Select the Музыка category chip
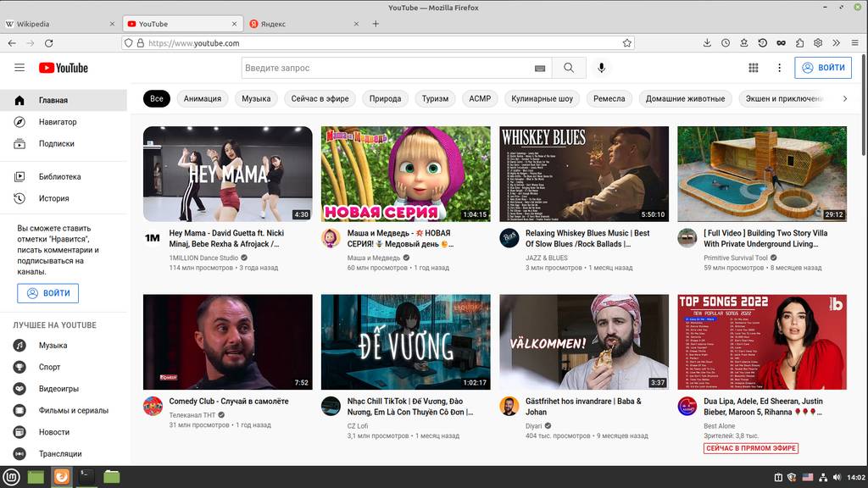 [x=256, y=98]
